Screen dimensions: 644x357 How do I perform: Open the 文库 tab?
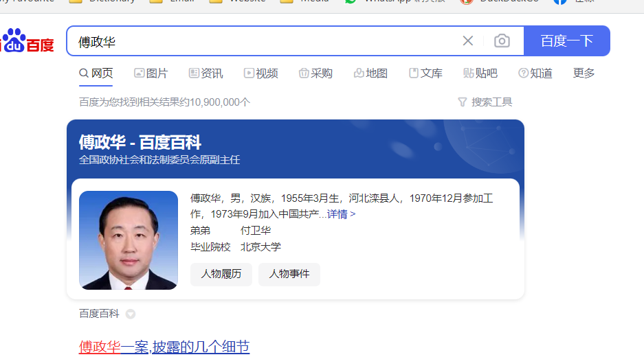tap(425, 73)
